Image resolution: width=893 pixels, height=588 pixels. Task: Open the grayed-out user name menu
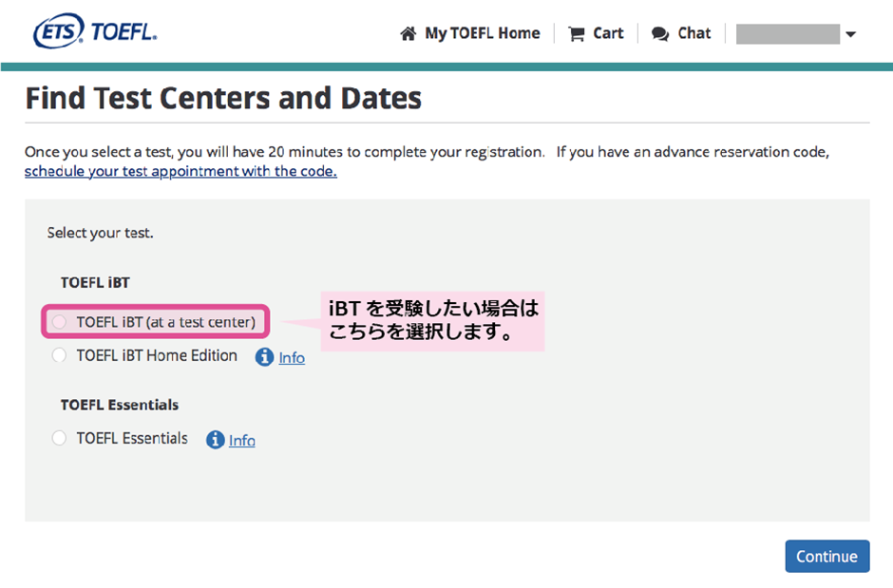788,34
